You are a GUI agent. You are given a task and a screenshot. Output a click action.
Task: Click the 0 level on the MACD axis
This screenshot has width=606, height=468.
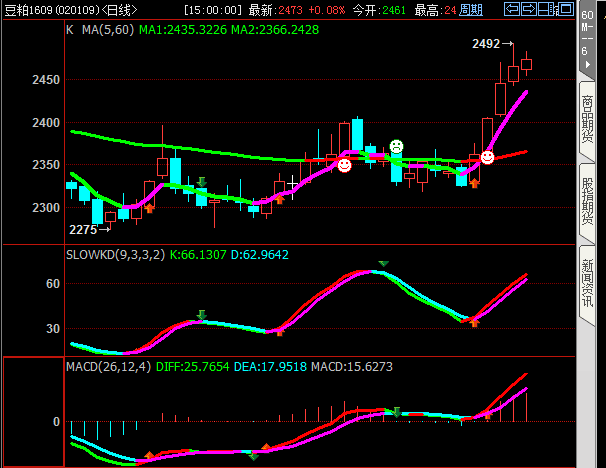(56, 422)
